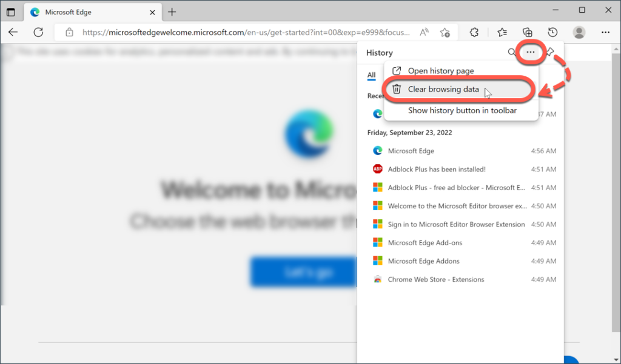Open the Settings and more menu
The image size is (621, 364).
[x=605, y=31]
